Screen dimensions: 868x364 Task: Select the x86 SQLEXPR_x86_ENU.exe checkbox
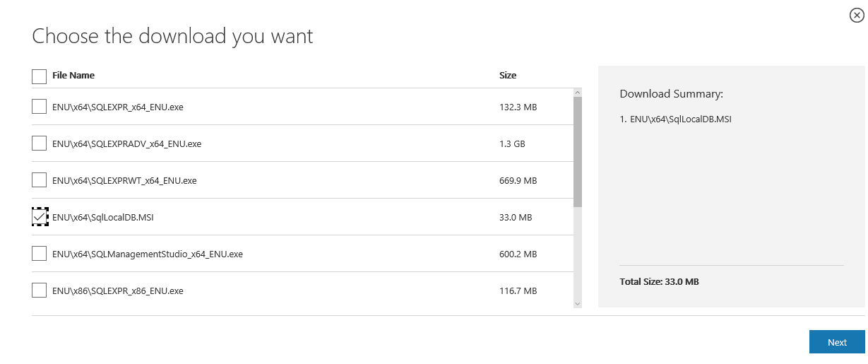tap(40, 290)
